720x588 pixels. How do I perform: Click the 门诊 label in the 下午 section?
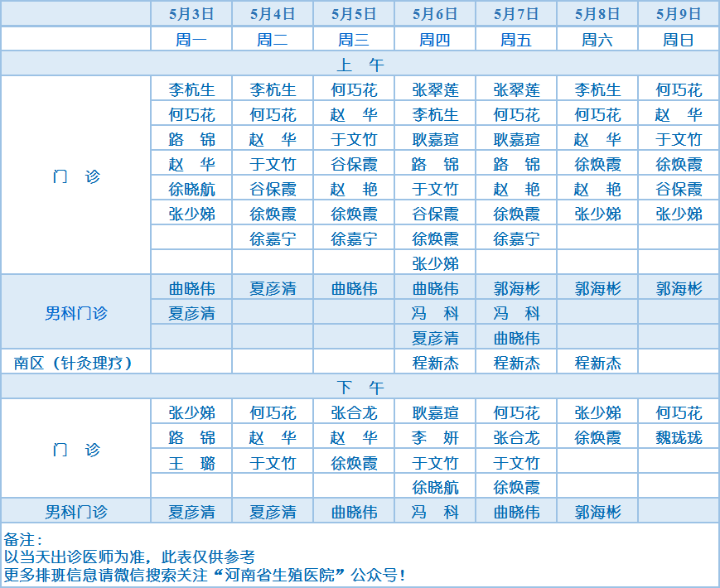point(76,450)
